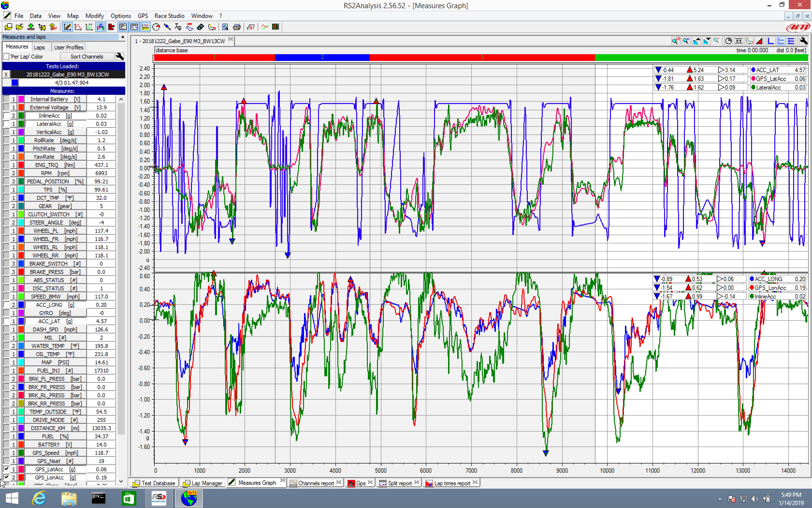Open the red histogram bars icon
The width and height of the screenshot is (812, 508).
111,27
